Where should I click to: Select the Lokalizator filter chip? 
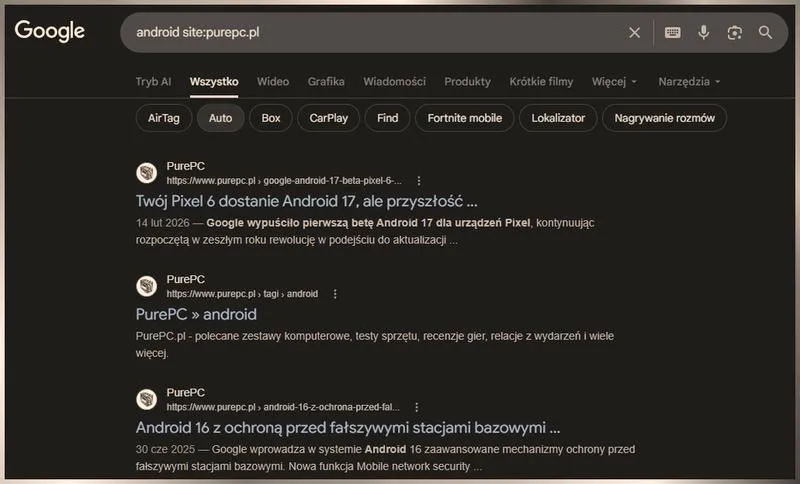point(558,118)
